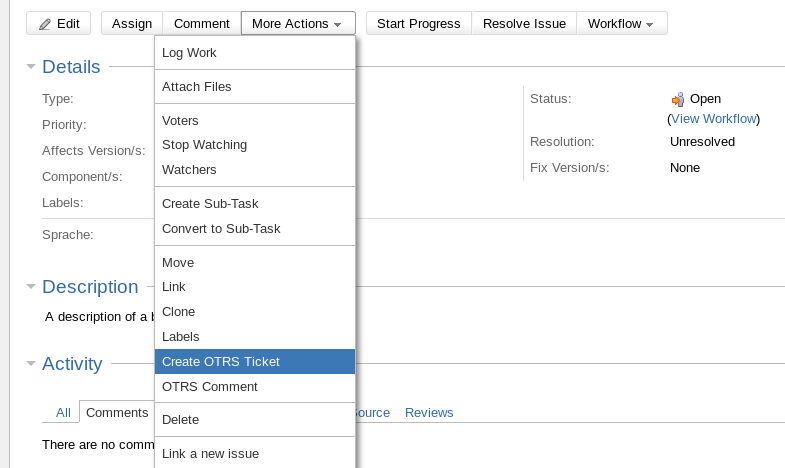The image size is (785, 468).
Task: Collapse the Description section
Action: [x=31, y=287]
